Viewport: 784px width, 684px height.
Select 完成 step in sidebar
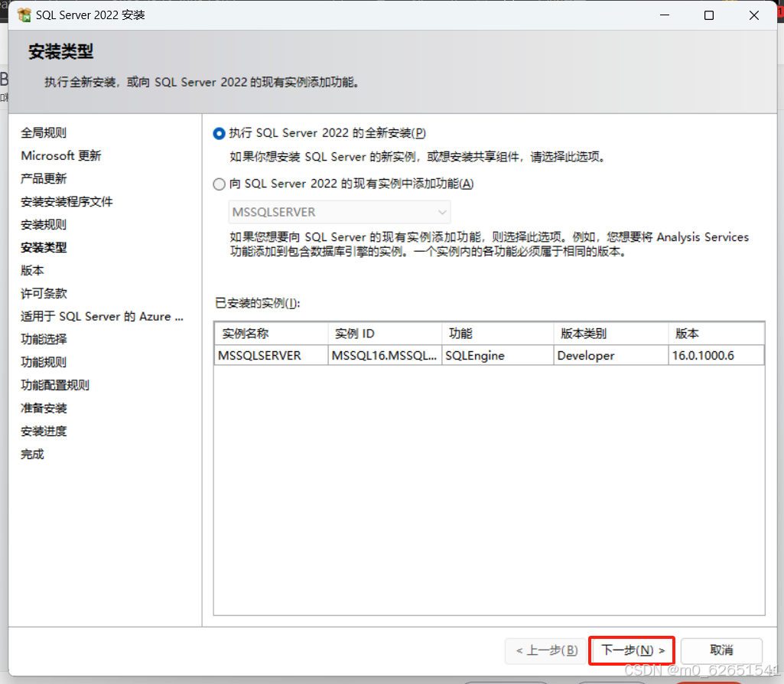32,454
